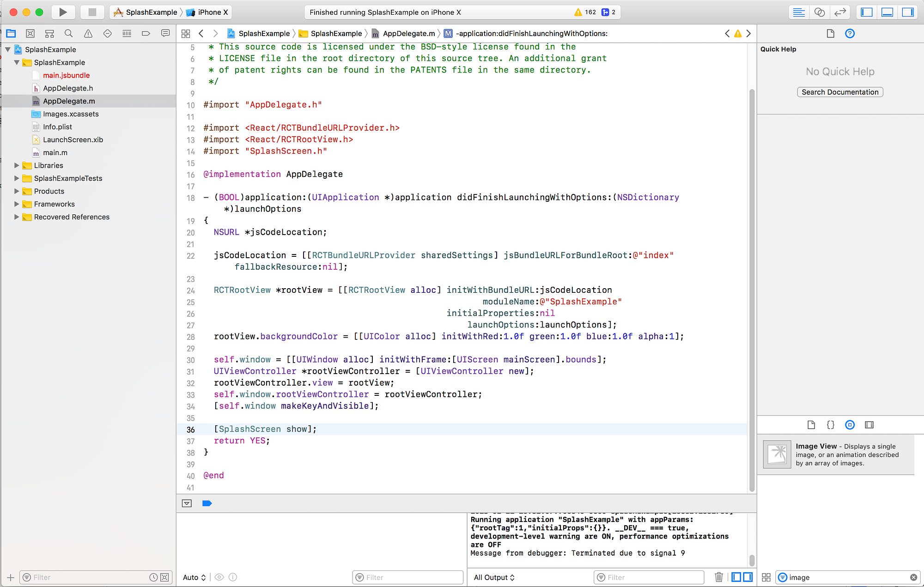The image size is (924, 587).
Task: Click Search Documentation button
Action: pyautogui.click(x=839, y=92)
